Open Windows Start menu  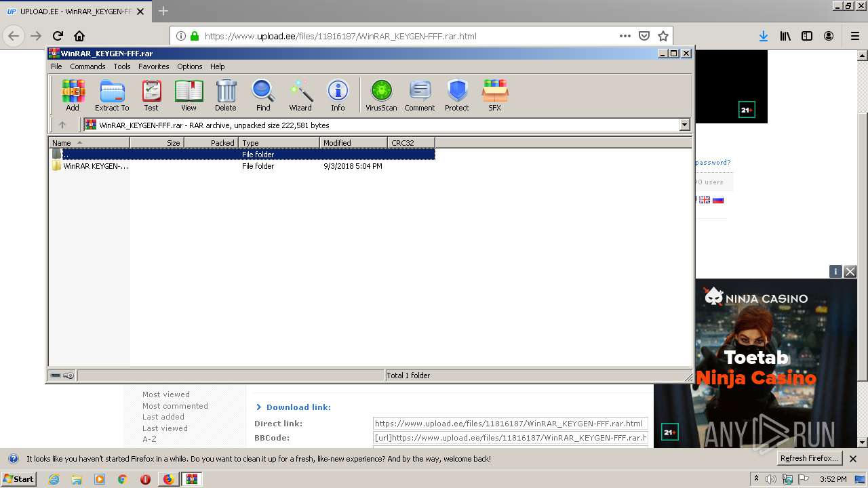click(19, 479)
